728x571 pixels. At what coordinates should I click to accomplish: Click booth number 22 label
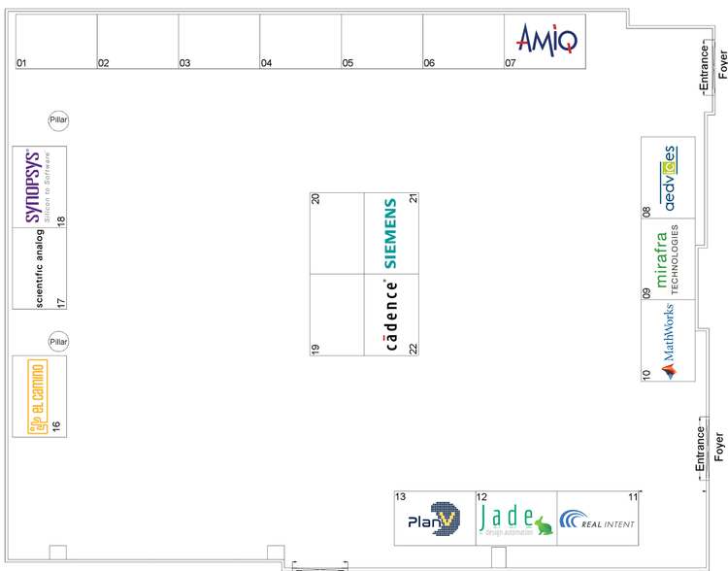(414, 349)
